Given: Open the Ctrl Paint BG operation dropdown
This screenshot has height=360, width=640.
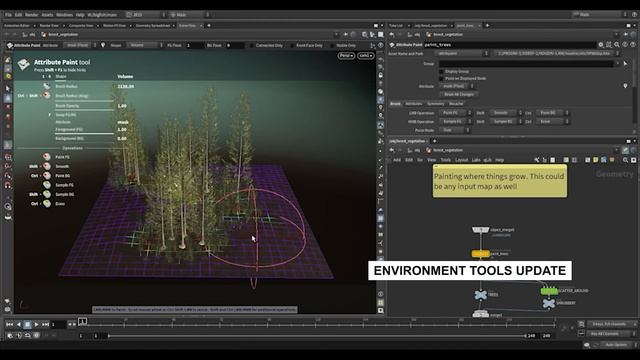Looking at the screenshot, I should coord(552,113).
